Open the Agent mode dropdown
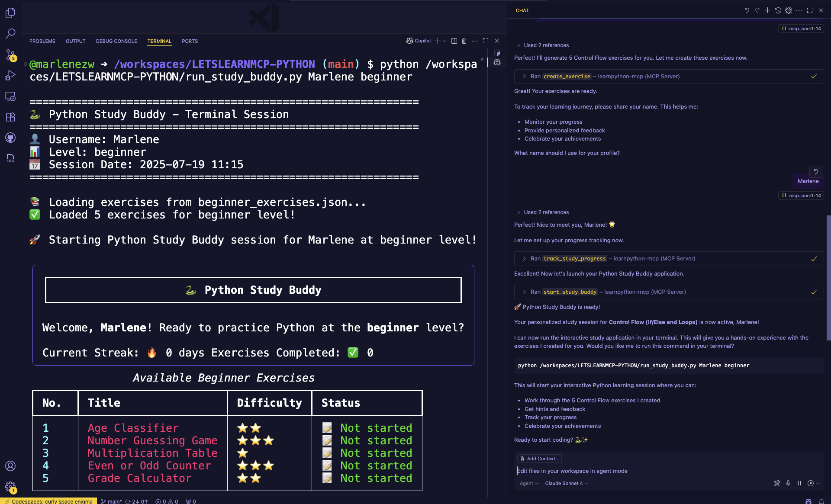831x504 pixels. (528, 483)
